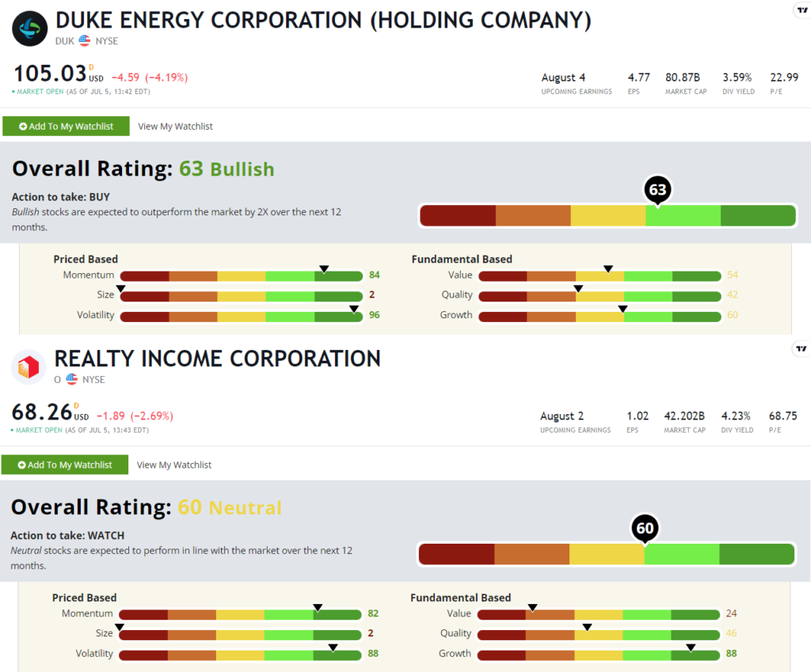Add Realty Income to my watchlist

(x=65, y=465)
